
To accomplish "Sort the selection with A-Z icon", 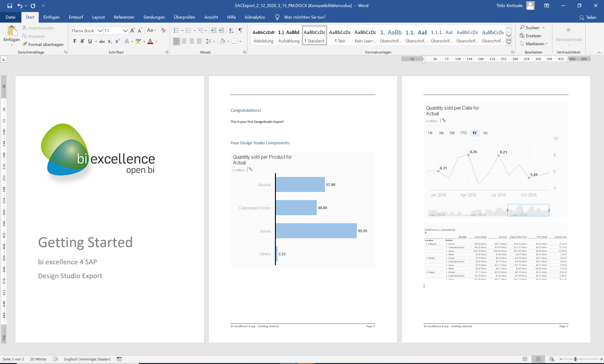I will click(x=231, y=30).
